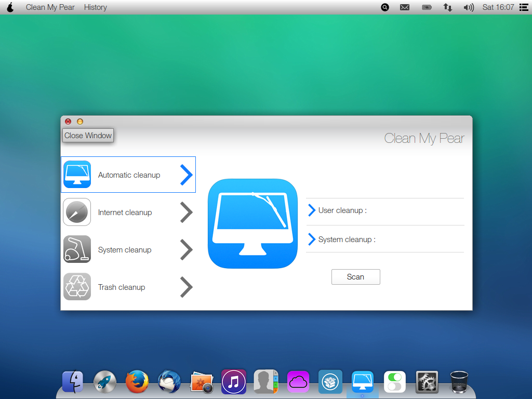
Task: Open the gear system settings dock icon
Action: 427,382
